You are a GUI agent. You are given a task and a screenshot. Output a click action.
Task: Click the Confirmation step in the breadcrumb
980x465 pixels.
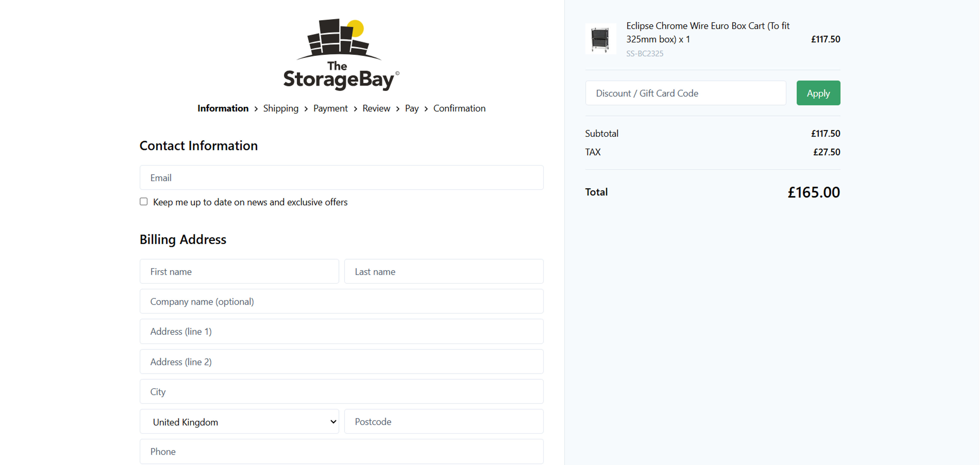point(459,109)
